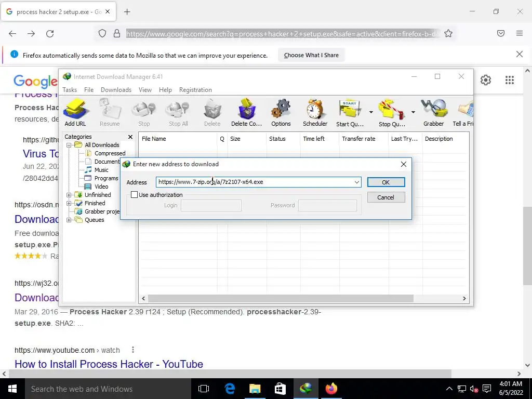Go forward in Firefox
532x399 pixels.
pyautogui.click(x=31, y=34)
